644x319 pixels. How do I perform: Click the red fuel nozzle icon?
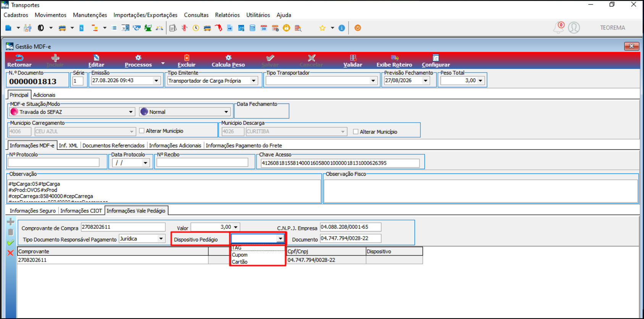coord(218,28)
